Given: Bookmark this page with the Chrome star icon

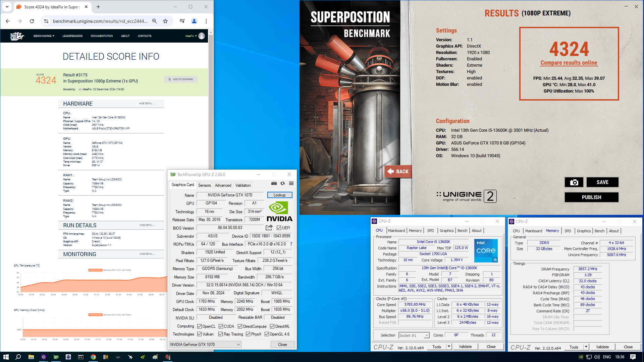Looking at the screenshot, I should [165, 21].
